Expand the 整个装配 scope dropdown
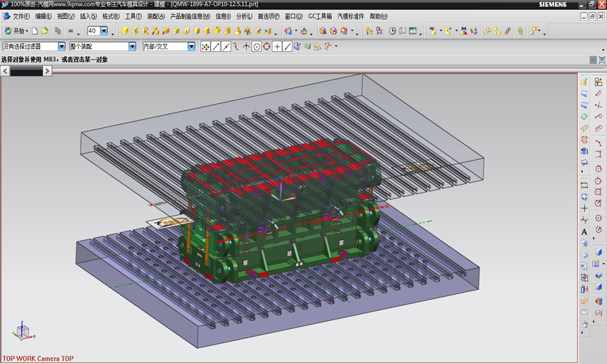This screenshot has width=607, height=364. click(132, 47)
